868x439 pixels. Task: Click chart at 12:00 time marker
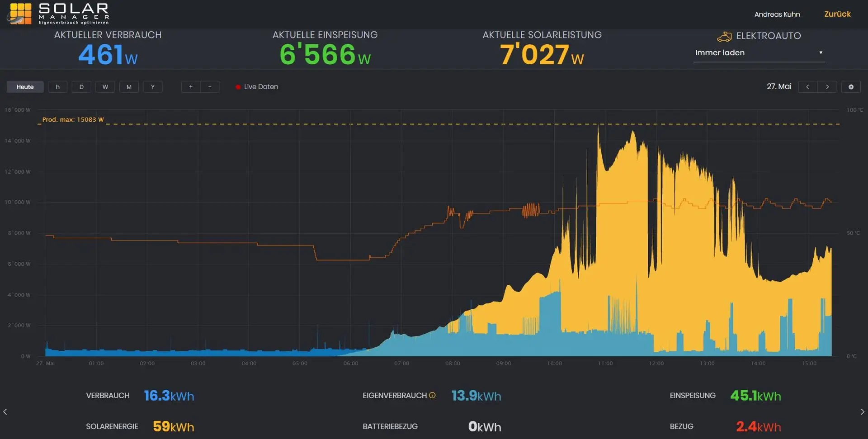(656, 363)
